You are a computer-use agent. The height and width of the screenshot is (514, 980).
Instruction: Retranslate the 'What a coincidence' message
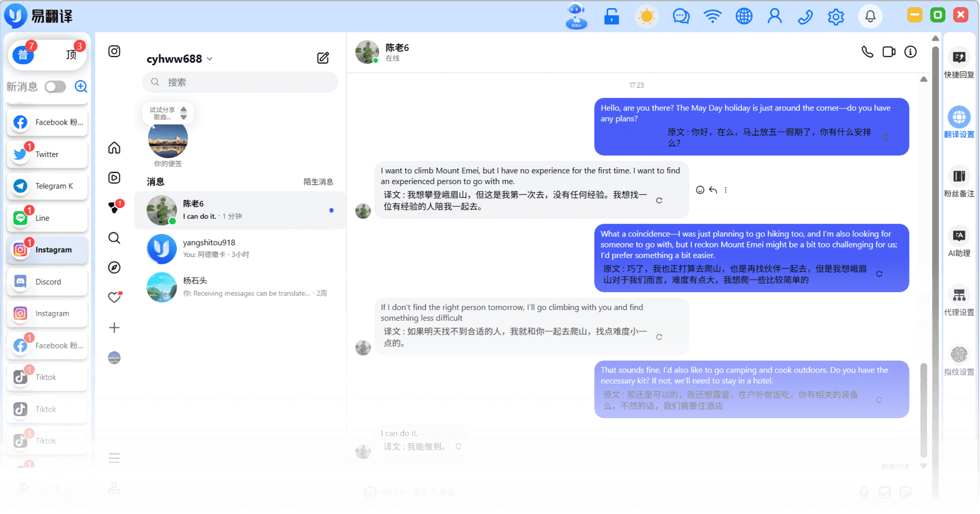tap(879, 274)
